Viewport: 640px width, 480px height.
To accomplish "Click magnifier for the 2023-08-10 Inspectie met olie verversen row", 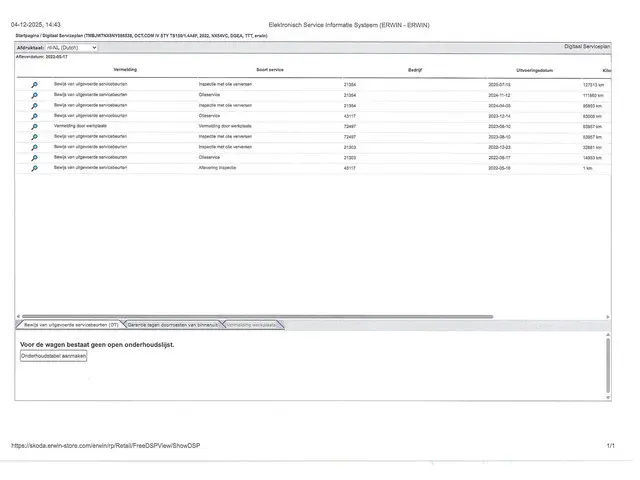I will [x=34, y=137].
